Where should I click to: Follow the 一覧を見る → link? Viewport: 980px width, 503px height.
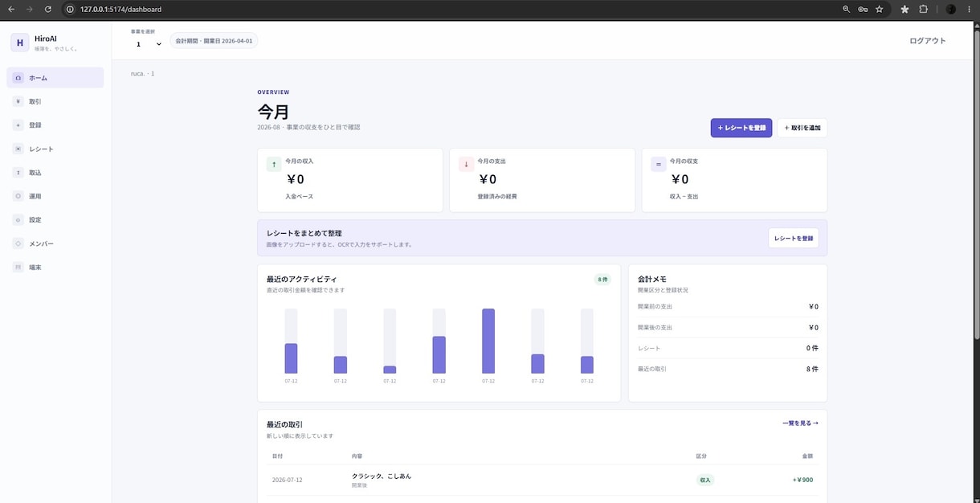(x=800, y=423)
